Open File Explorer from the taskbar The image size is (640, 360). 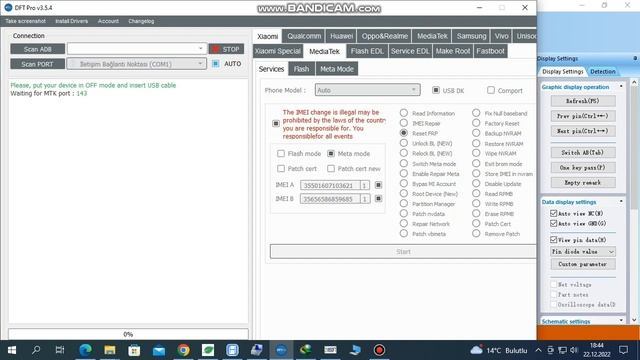[x=110, y=350]
